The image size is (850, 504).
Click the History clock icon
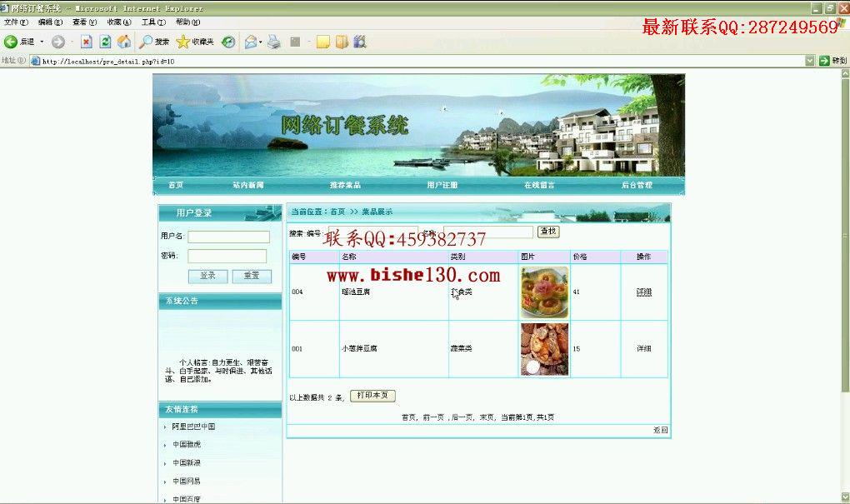pyautogui.click(x=229, y=42)
